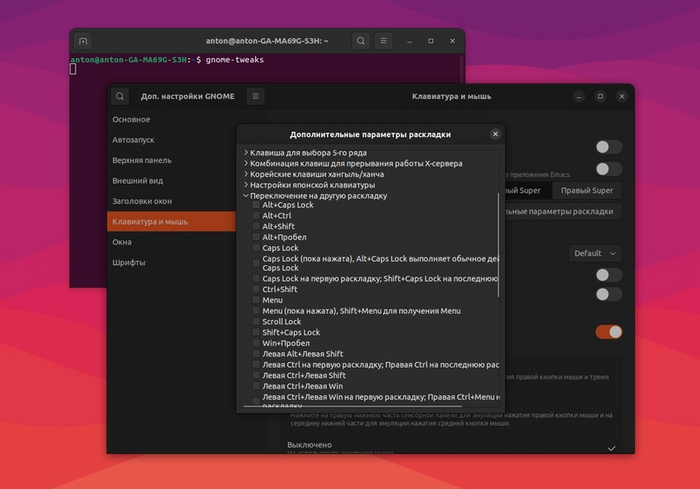Screen dimensions: 700x489
Task: Open the GNOME Tweaks hamburger menu
Action: [256, 97]
